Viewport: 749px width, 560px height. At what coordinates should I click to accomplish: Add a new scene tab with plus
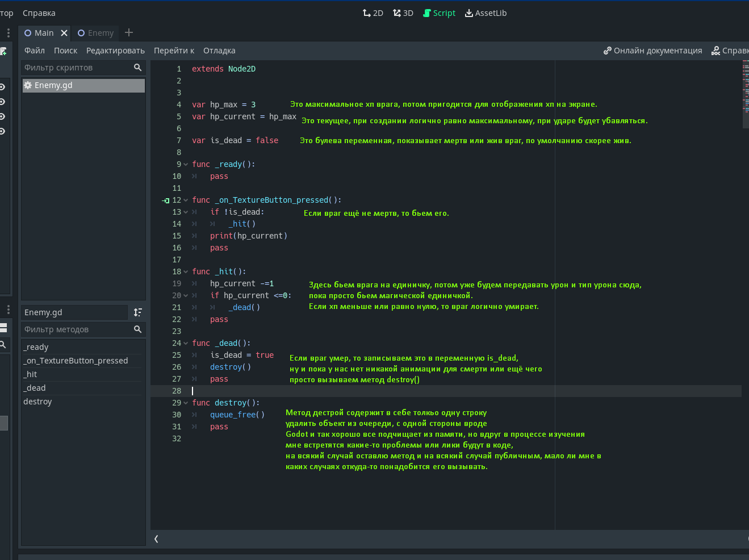coord(129,32)
